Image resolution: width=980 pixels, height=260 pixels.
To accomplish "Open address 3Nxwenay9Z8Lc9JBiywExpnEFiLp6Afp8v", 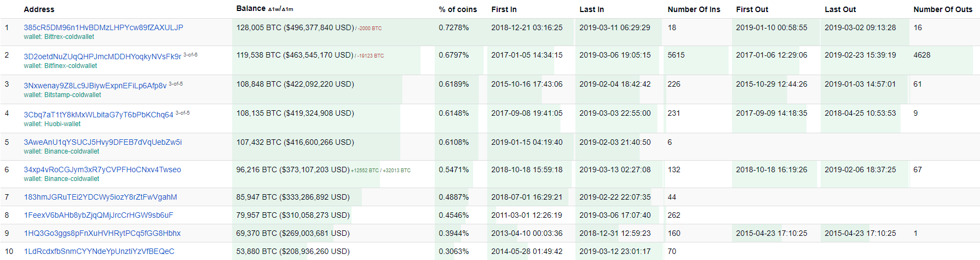I will click(x=95, y=86).
